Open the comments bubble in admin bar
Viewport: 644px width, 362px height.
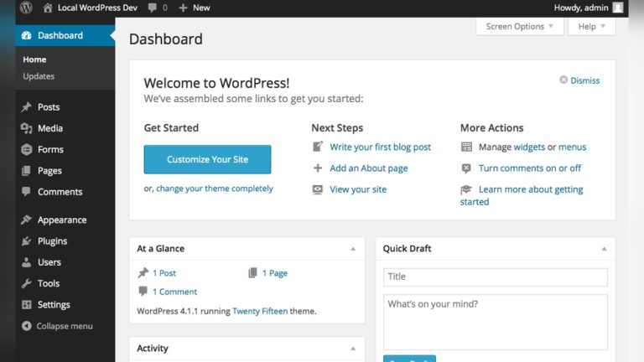[153, 8]
